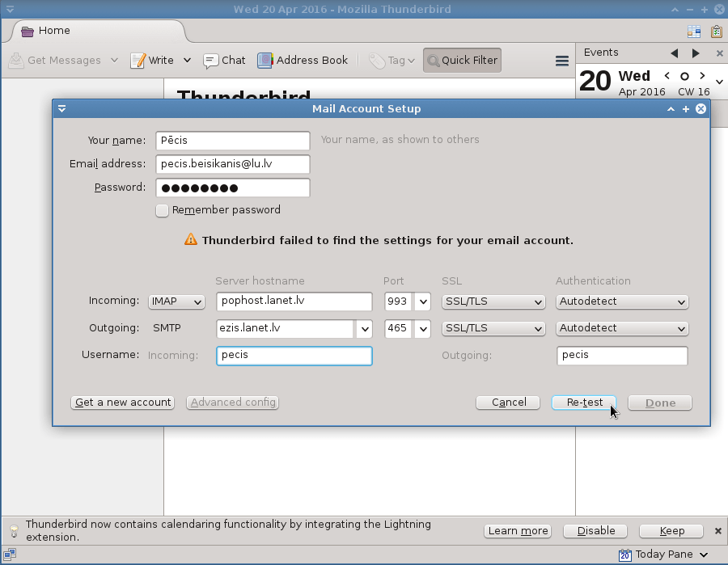Open the incoming SSL/TLS dropdown
This screenshot has width=728, height=565.
coord(493,301)
